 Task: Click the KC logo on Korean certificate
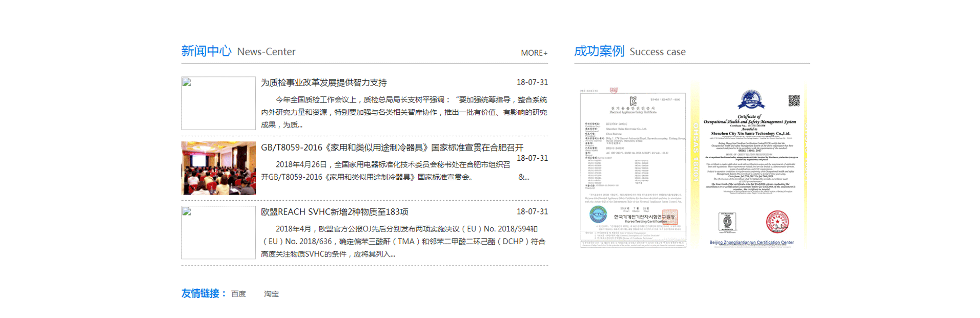pyautogui.click(x=633, y=101)
